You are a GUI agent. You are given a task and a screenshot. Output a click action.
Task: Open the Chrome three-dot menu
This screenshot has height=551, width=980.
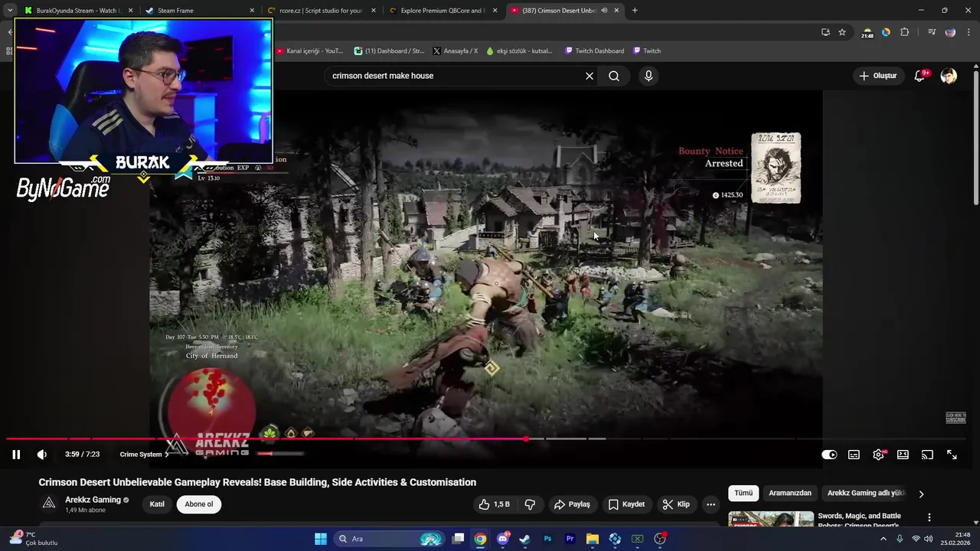(968, 32)
